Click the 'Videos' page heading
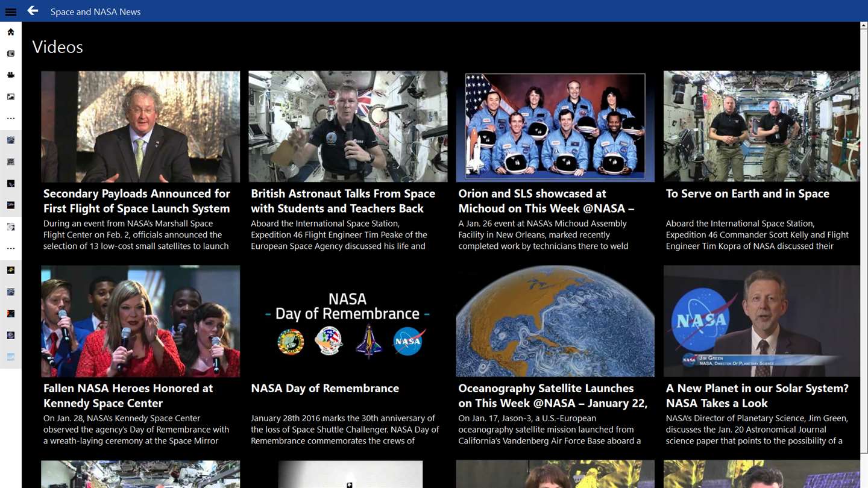The image size is (868, 488). pyautogui.click(x=58, y=47)
